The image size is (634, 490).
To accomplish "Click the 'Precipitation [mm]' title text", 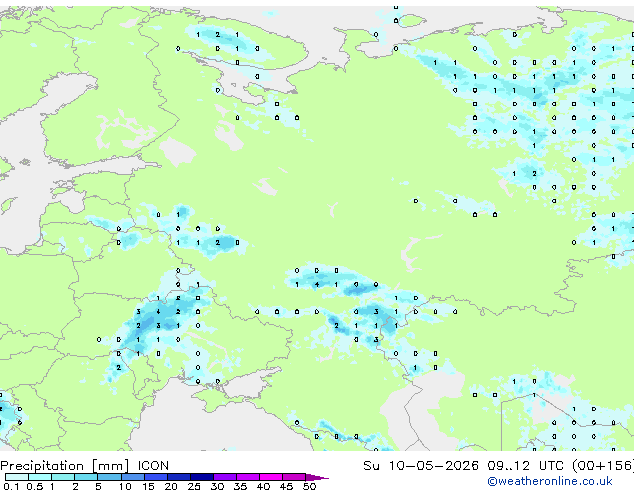I will click(65, 466).
